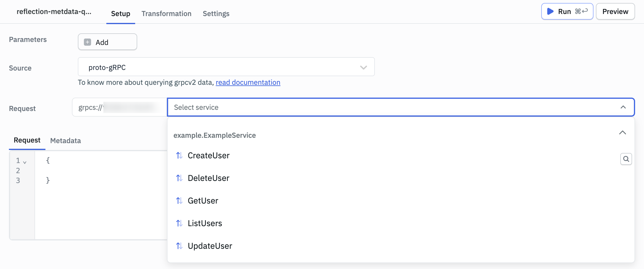Collapse the code fold on line 1
Screen dimensions: 644x269
pyautogui.click(x=25, y=162)
